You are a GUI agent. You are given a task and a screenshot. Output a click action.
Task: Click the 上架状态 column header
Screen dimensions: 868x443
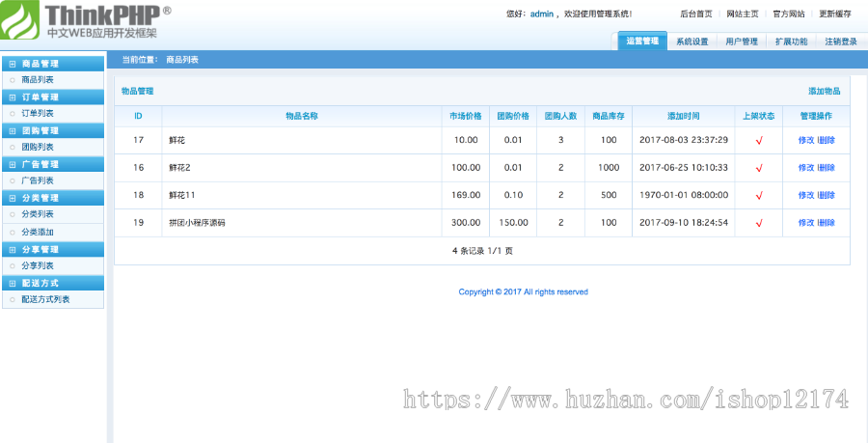pyautogui.click(x=759, y=116)
